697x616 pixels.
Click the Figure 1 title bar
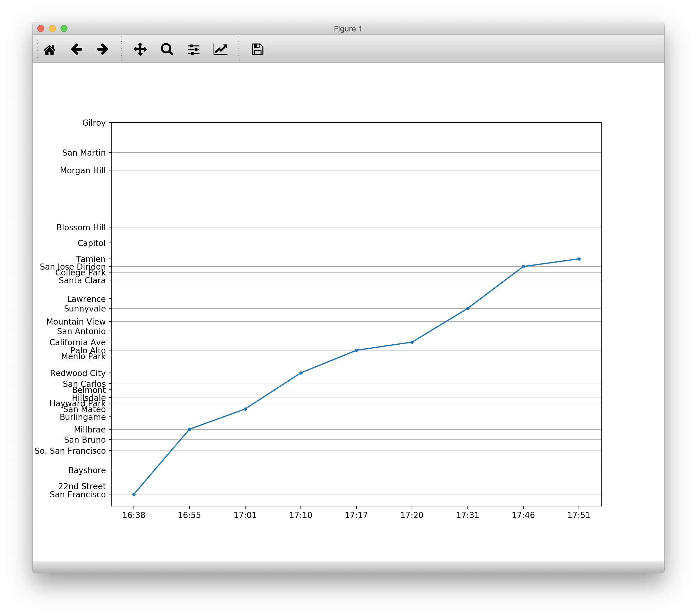348,29
